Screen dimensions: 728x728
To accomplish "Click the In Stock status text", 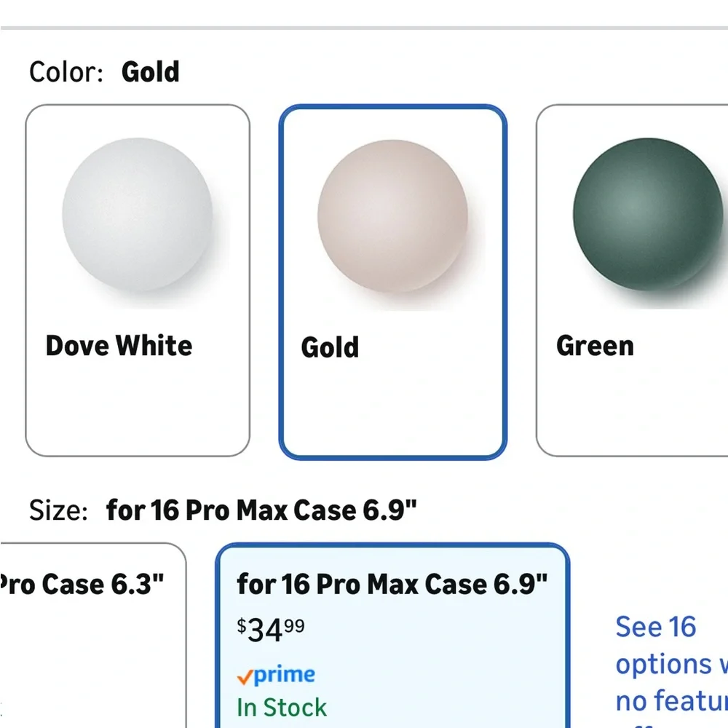I will pos(282,708).
